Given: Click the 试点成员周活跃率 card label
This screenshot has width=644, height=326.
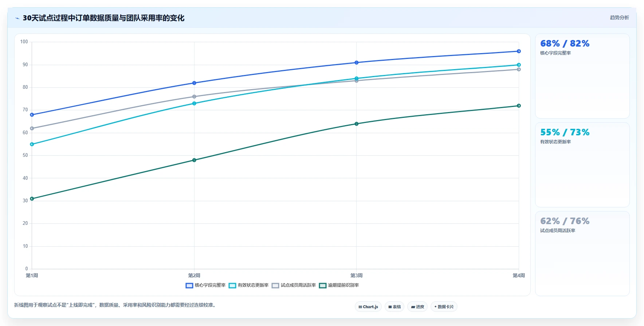Looking at the screenshot, I should (558, 231).
